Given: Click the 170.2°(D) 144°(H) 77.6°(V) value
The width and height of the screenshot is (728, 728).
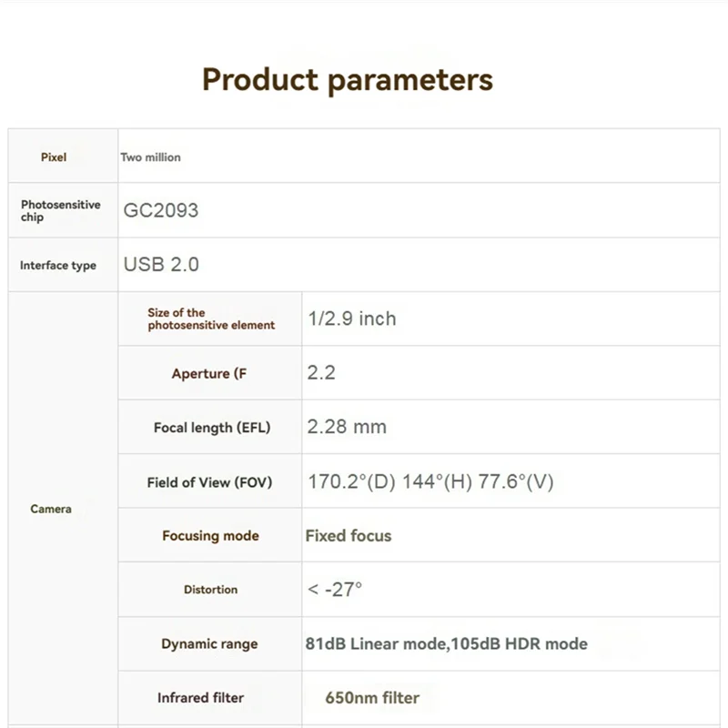Looking at the screenshot, I should tap(430, 481).
